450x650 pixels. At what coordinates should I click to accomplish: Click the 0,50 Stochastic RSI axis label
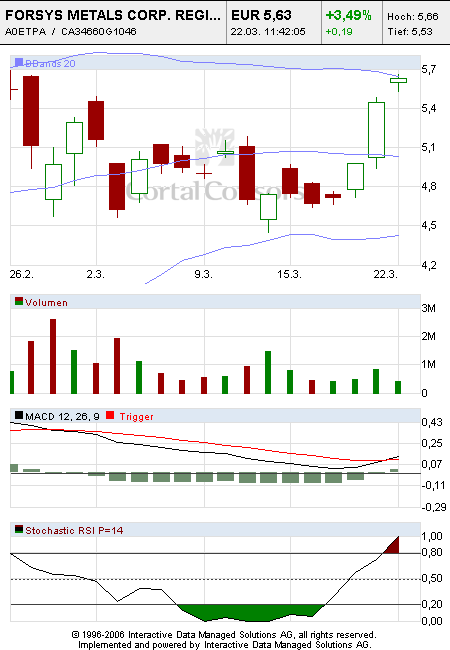[x=432, y=578]
